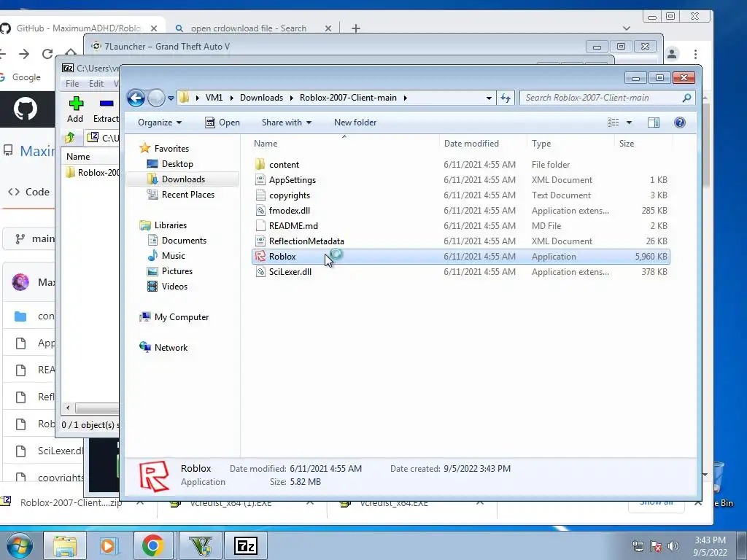747x560 pixels.
Task: Select the copyrights text file icon
Action: pyautogui.click(x=260, y=195)
